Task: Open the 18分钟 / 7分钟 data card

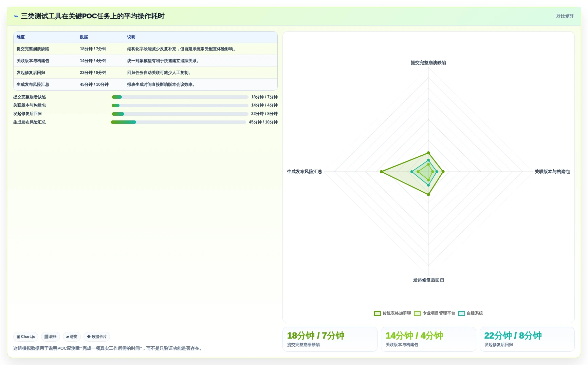Action: [x=330, y=339]
